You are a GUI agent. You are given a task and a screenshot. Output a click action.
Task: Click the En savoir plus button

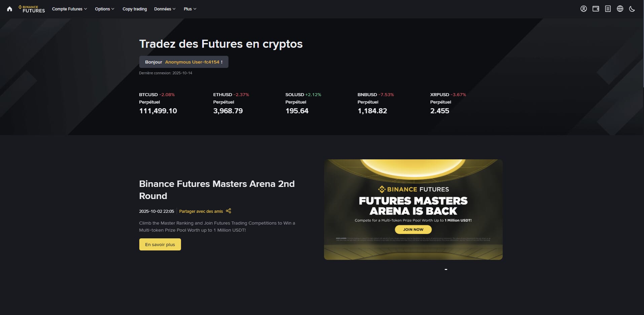pos(160,244)
